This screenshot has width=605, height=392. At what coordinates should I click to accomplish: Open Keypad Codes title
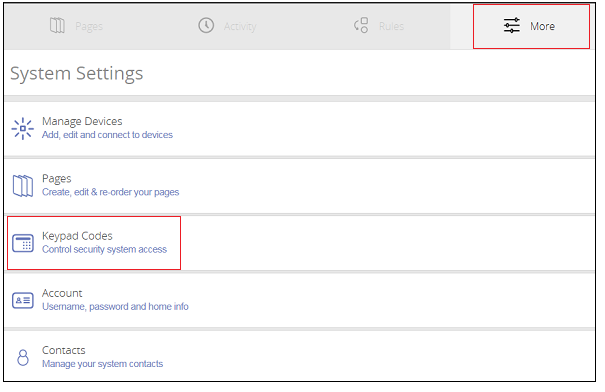[x=77, y=236]
